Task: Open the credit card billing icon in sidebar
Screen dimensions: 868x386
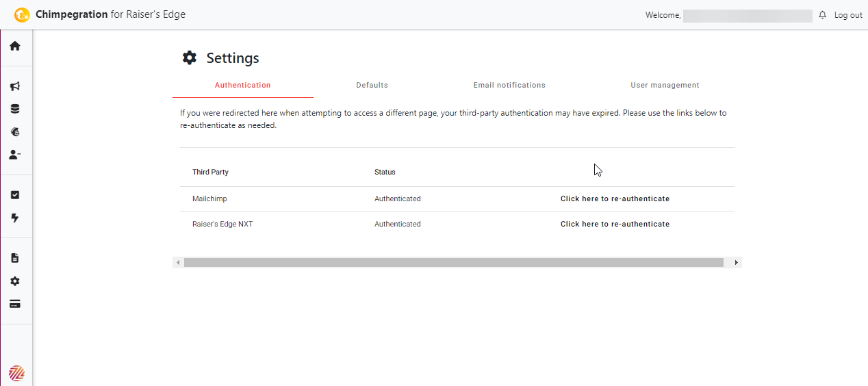Action: click(x=15, y=304)
